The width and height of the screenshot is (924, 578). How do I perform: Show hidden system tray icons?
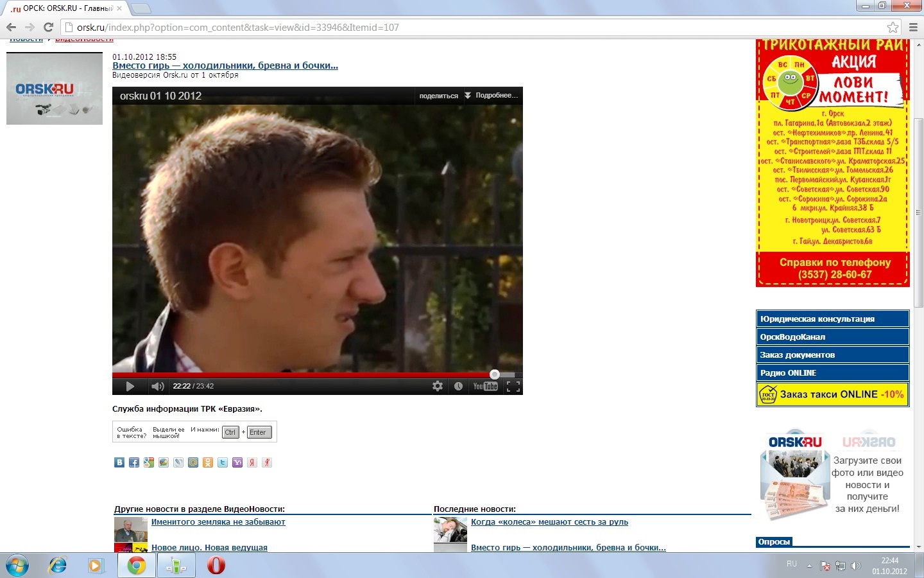[x=809, y=566]
